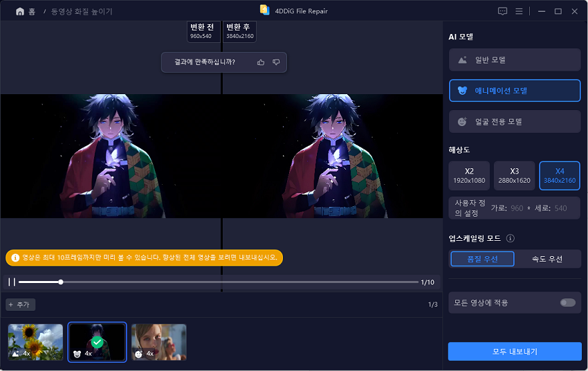Close the 4DDiG File Repair window
Viewport: 588px width, 371px height.
coord(574,11)
